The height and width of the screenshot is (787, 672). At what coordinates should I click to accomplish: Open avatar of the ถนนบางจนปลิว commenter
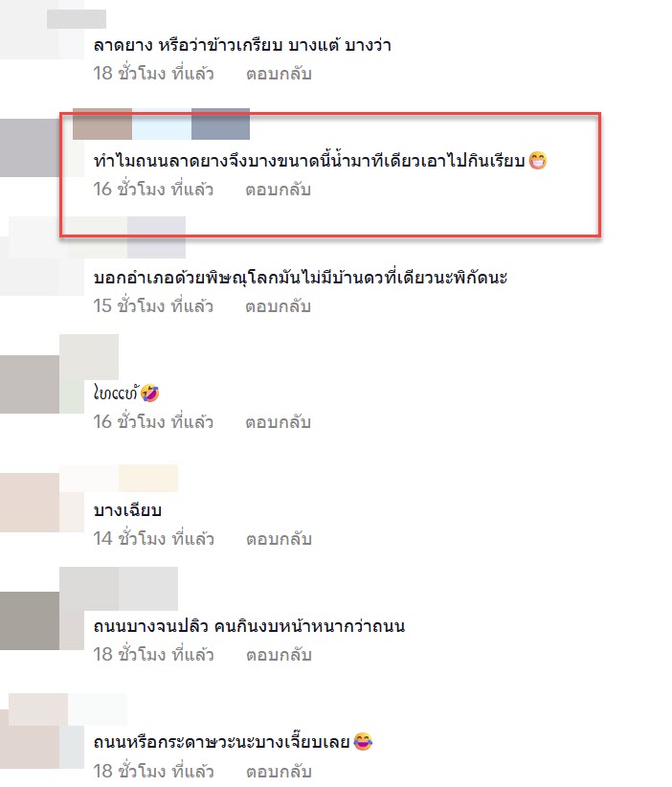click(x=30, y=620)
